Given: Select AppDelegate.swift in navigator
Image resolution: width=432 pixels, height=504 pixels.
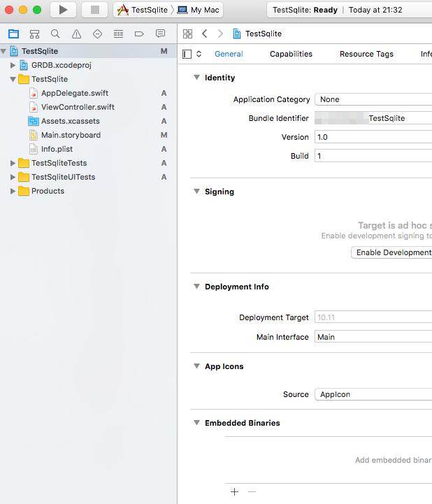Looking at the screenshot, I should (x=75, y=93).
